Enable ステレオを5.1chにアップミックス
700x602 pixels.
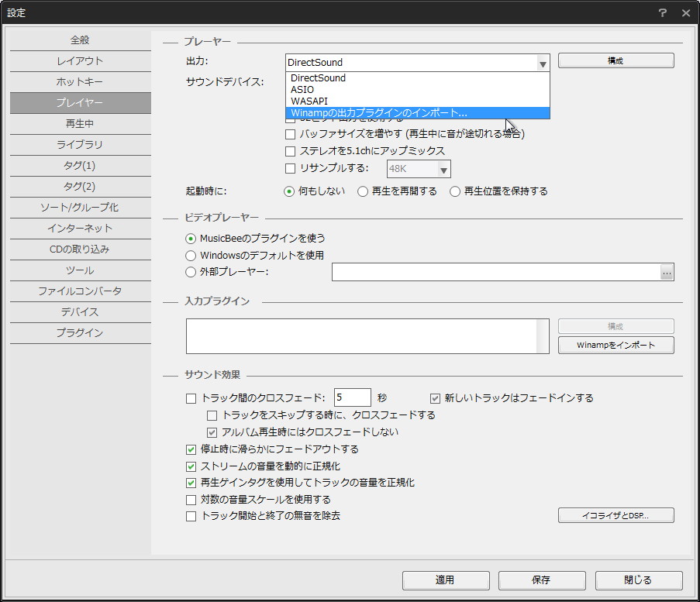[291, 151]
